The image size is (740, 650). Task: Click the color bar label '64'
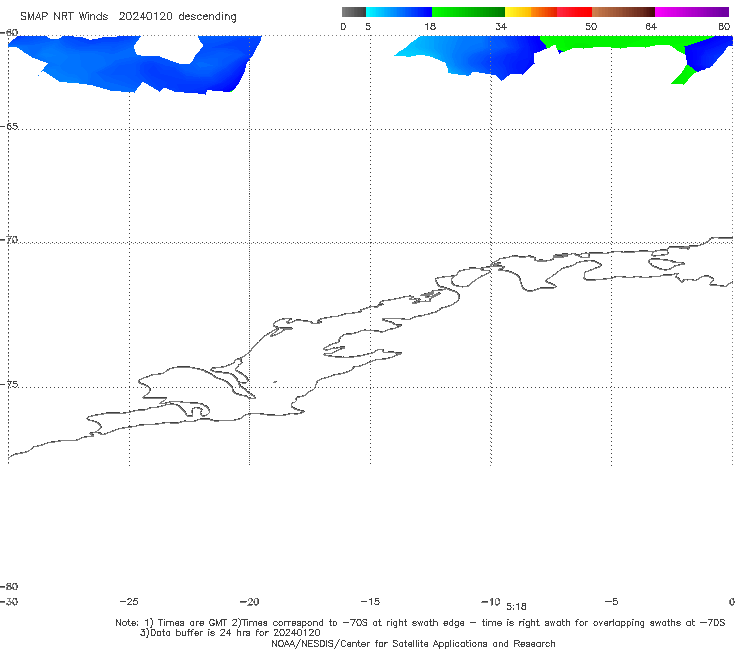[x=651, y=26]
